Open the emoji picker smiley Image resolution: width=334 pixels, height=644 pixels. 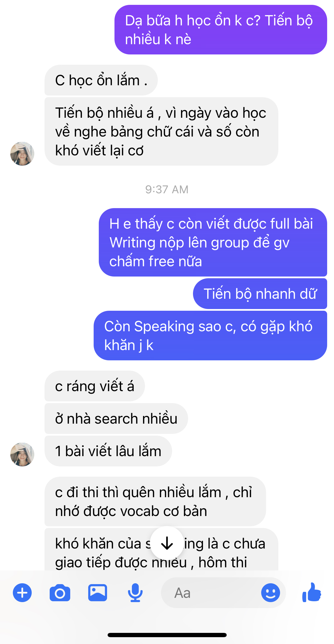(x=271, y=593)
